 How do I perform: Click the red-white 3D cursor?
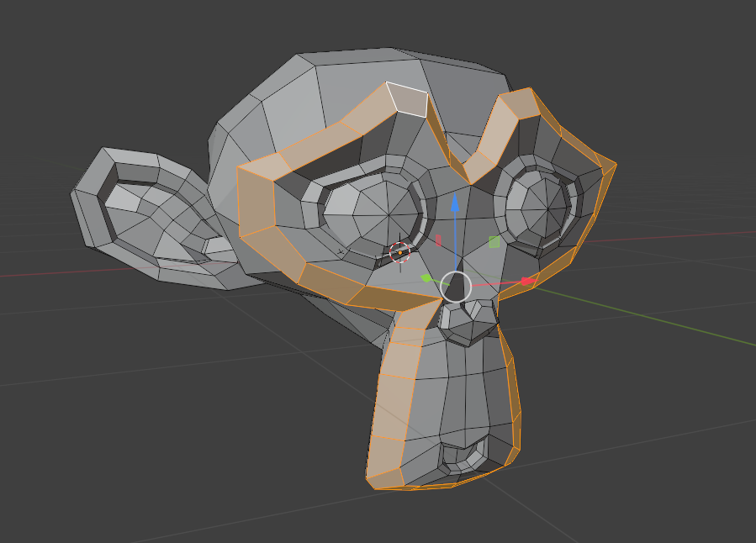pos(399,252)
